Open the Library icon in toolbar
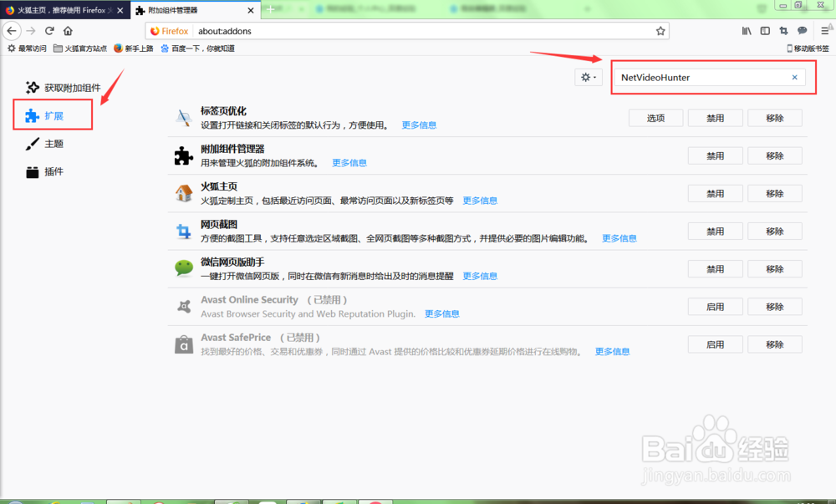 coord(747,31)
